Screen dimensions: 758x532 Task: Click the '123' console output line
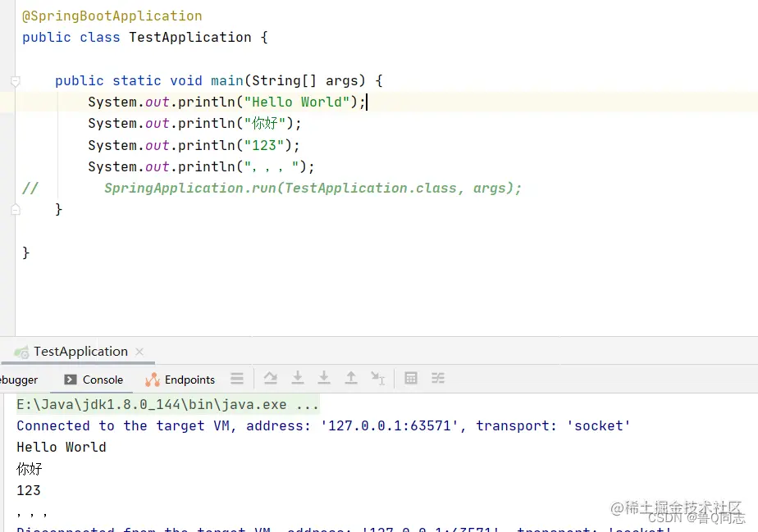coord(29,490)
